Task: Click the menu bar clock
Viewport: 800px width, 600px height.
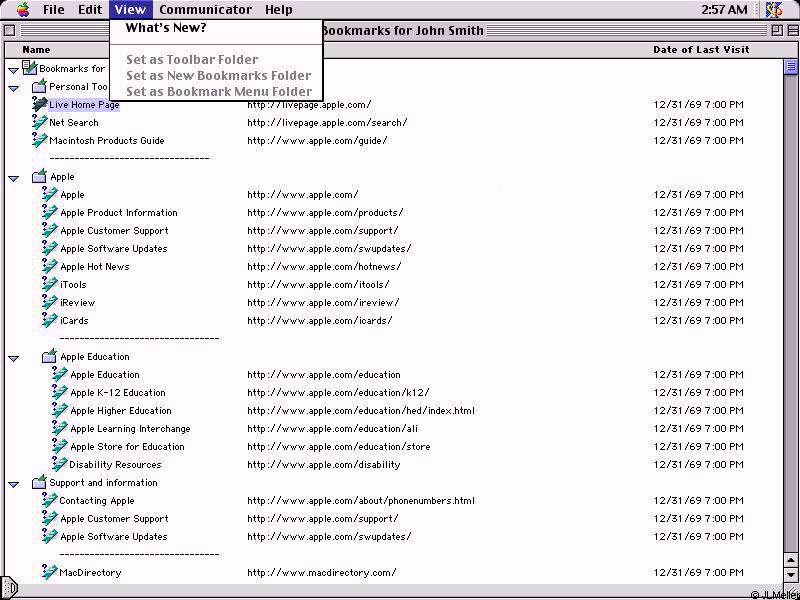Action: click(724, 10)
